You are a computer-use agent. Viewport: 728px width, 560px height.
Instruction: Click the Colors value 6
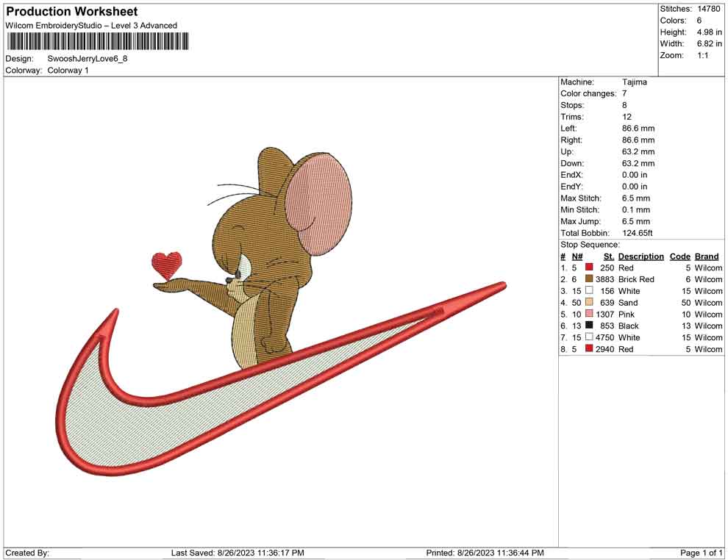(699, 21)
